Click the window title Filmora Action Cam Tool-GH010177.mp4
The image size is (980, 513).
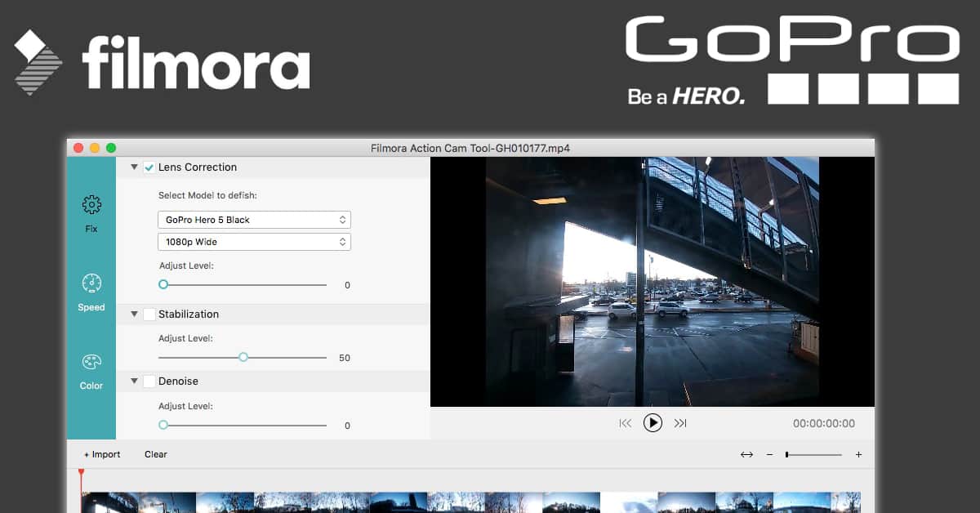click(470, 148)
